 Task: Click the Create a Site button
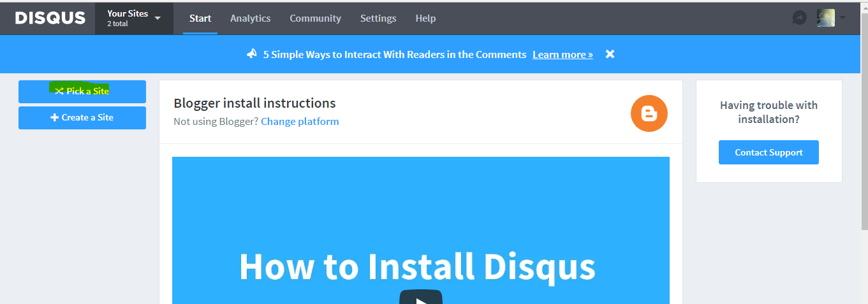[x=82, y=118]
